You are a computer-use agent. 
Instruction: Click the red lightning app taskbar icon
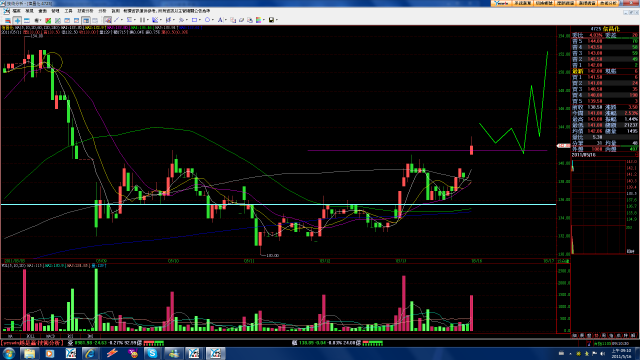point(111,353)
